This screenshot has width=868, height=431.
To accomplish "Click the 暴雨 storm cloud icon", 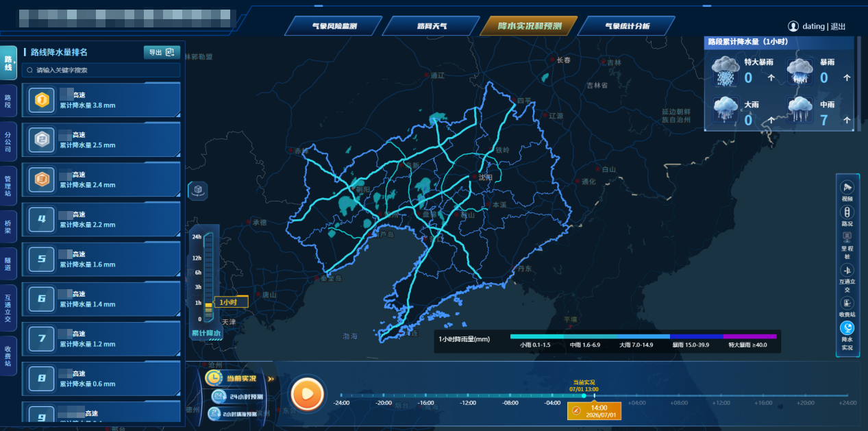I will [799, 71].
